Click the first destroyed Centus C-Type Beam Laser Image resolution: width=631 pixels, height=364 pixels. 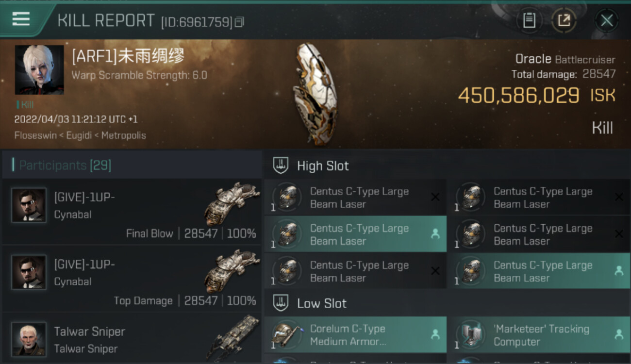[355, 197]
